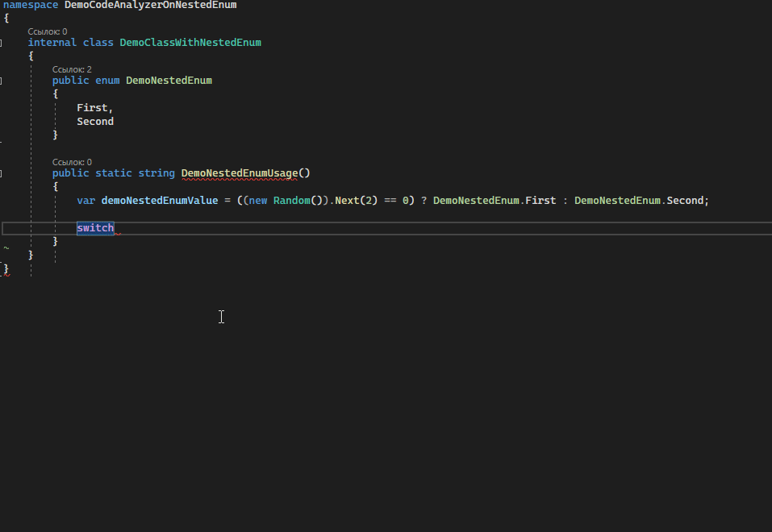The height and width of the screenshot is (532, 772).
Task: Click the Second enum member
Action: [x=94, y=121]
